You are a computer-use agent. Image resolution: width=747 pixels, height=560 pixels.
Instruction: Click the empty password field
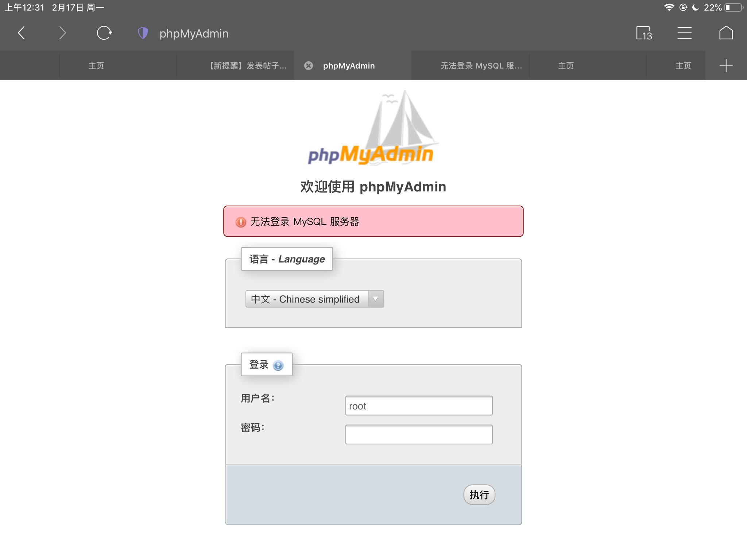pos(419,435)
